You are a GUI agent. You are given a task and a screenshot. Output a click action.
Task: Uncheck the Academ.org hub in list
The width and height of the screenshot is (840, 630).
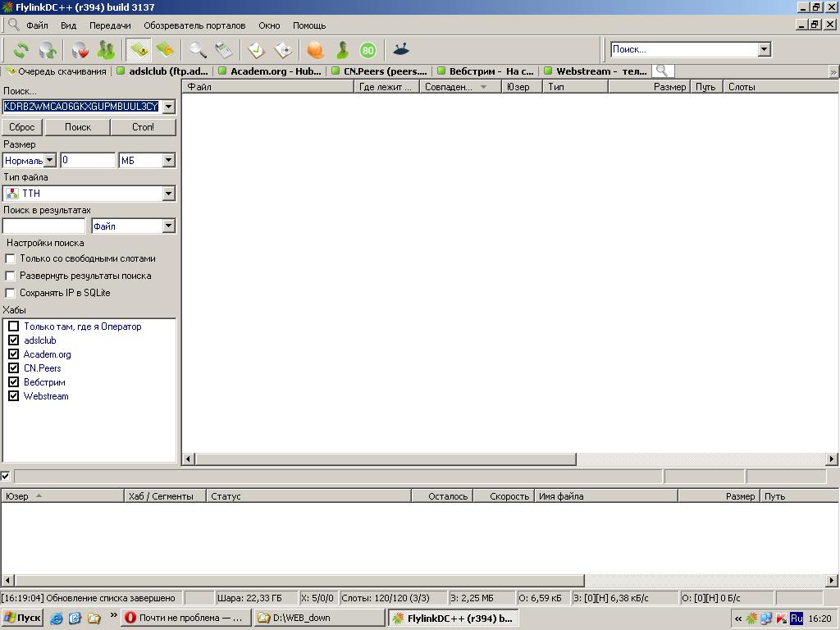tap(14, 354)
